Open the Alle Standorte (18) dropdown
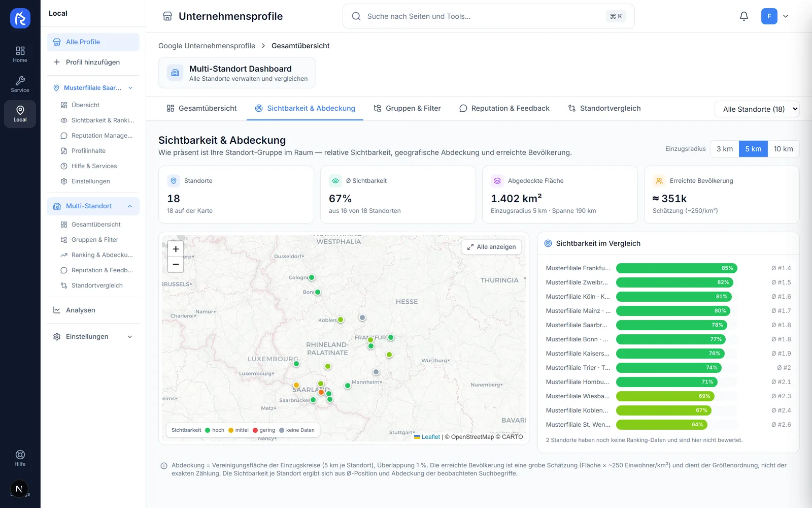Image resolution: width=812 pixels, height=508 pixels. (757, 109)
